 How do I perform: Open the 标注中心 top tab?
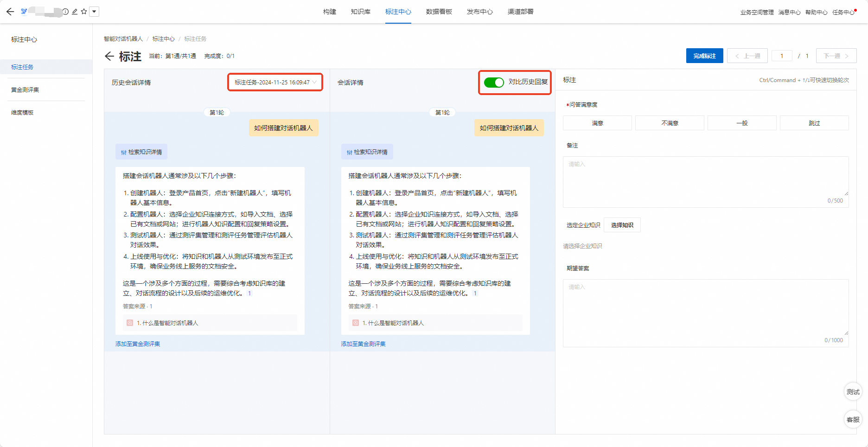[398, 12]
